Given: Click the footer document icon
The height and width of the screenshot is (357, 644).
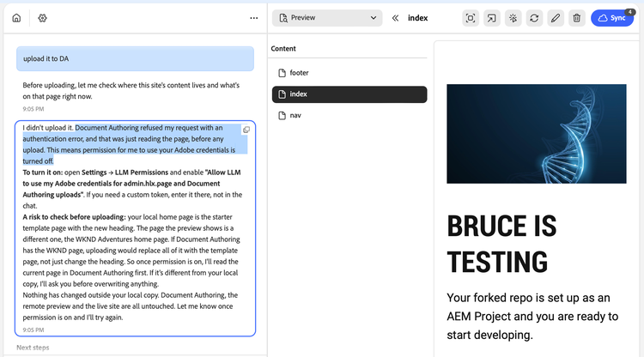Looking at the screenshot, I should 283,73.
